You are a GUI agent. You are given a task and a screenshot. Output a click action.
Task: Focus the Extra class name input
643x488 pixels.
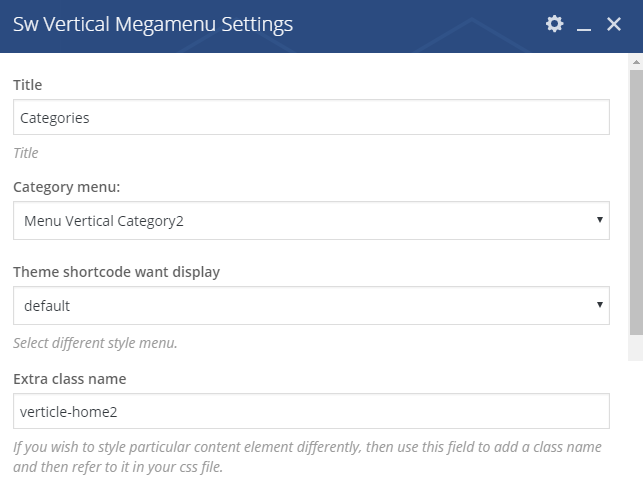click(311, 411)
